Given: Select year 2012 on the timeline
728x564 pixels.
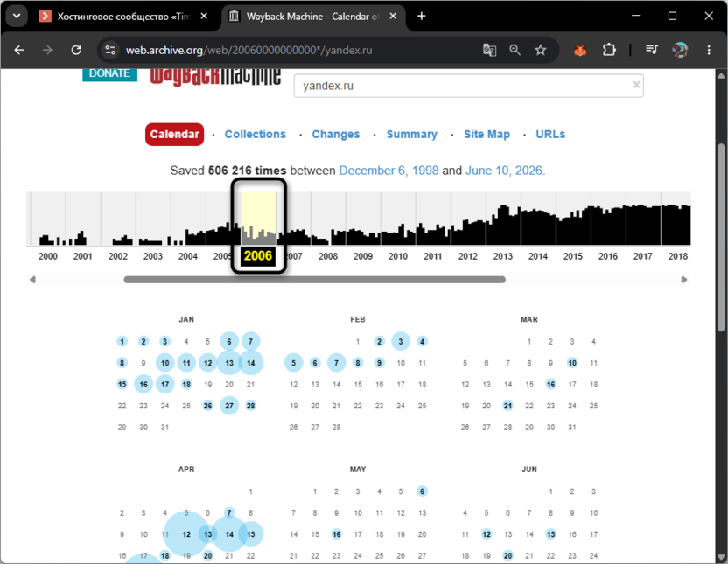Looking at the screenshot, I should tap(467, 256).
